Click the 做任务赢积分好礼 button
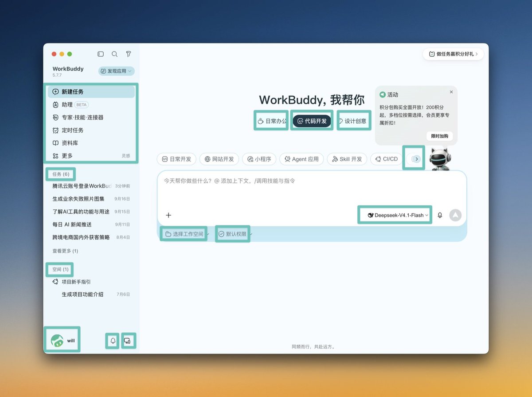The height and width of the screenshot is (397, 532). [x=453, y=54]
